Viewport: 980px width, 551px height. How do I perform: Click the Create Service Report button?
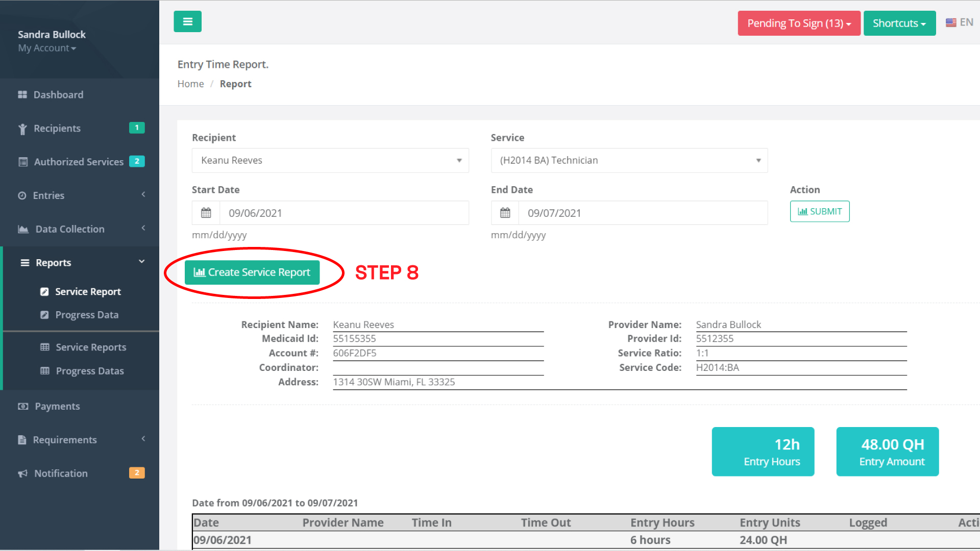pos(252,272)
